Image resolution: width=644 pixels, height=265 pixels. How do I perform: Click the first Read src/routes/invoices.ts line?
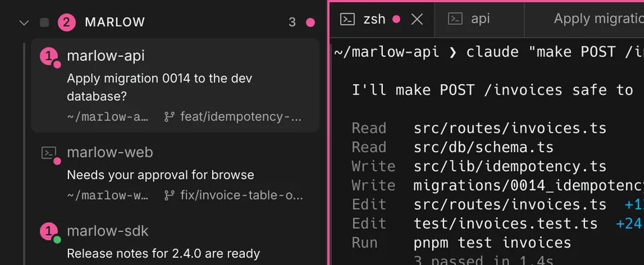point(479,128)
